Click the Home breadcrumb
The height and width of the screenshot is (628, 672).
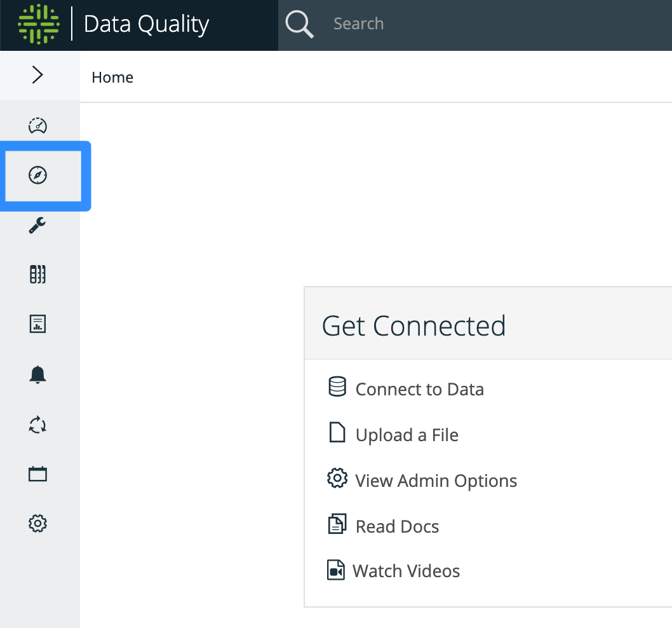(112, 78)
